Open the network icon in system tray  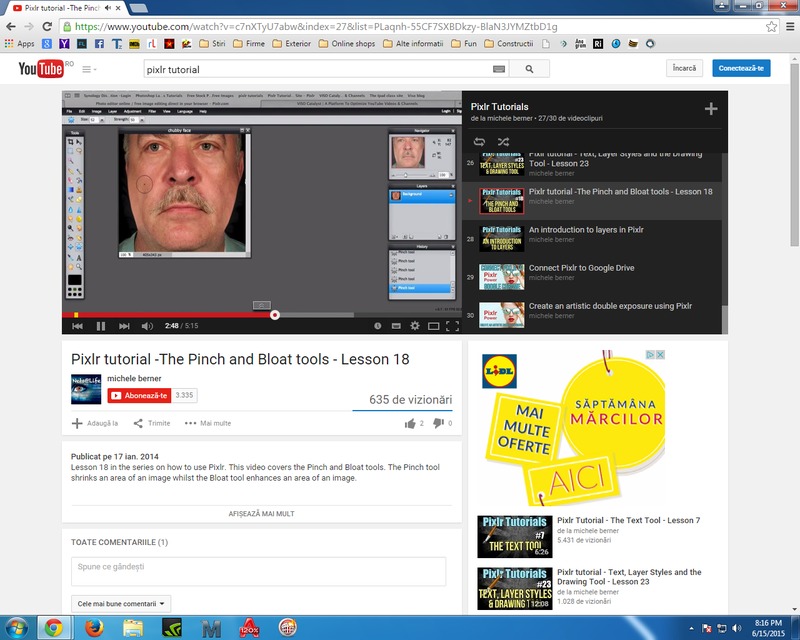click(x=722, y=628)
